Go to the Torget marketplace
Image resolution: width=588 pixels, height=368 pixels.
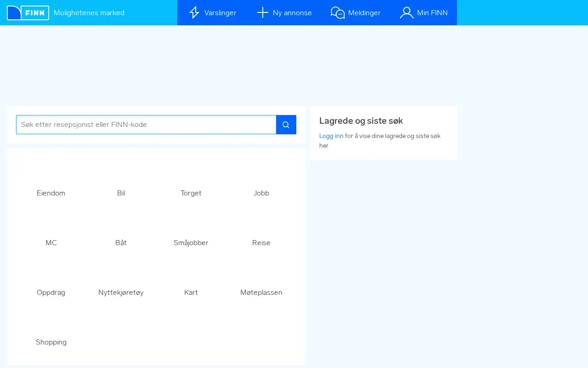(191, 193)
